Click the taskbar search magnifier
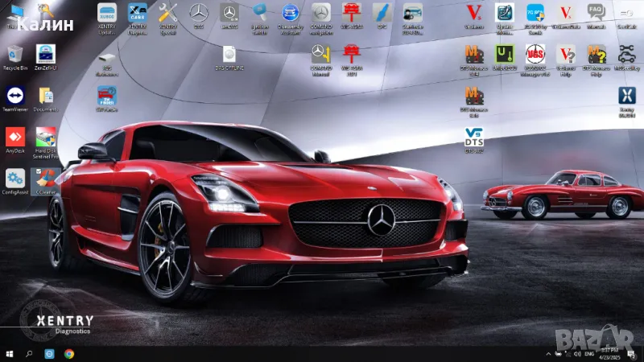This screenshot has height=362, width=644. [x=29, y=353]
